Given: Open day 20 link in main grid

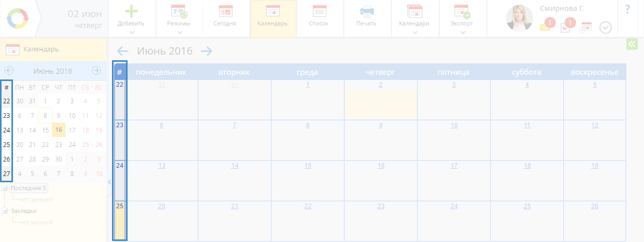Looking at the screenshot, I should (162, 206).
